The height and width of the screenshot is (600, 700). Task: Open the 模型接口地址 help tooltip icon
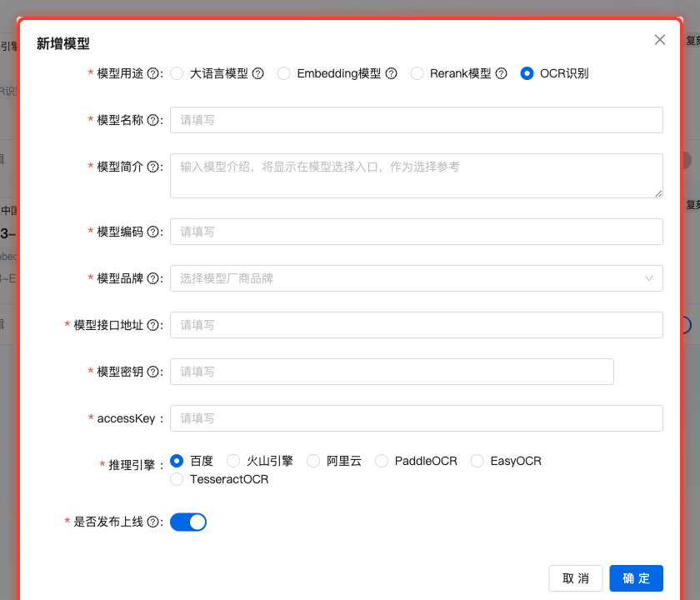pos(153,325)
